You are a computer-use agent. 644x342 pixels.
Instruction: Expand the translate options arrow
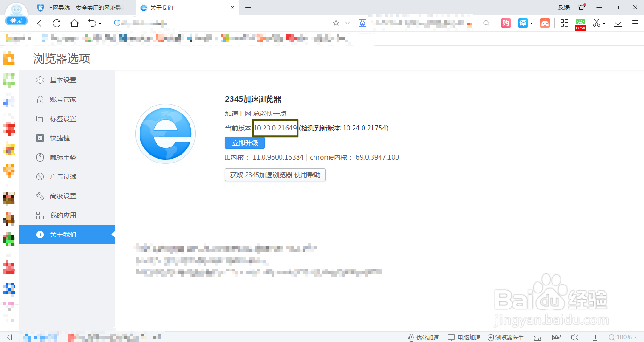pos(531,24)
